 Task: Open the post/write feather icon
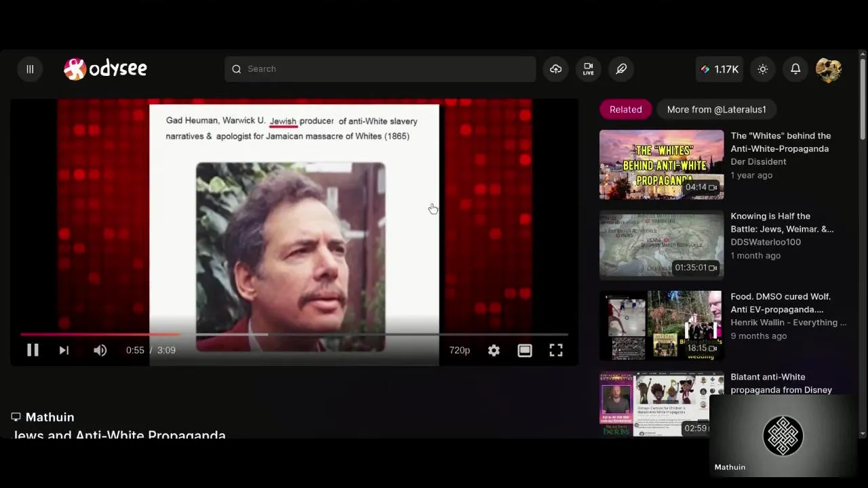click(621, 69)
